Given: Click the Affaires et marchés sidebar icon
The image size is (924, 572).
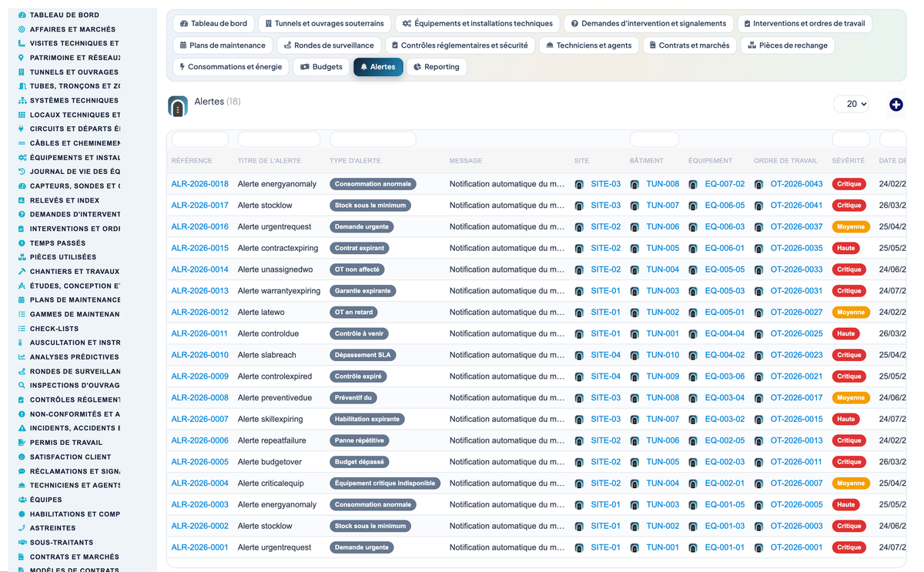Looking at the screenshot, I should point(22,29).
